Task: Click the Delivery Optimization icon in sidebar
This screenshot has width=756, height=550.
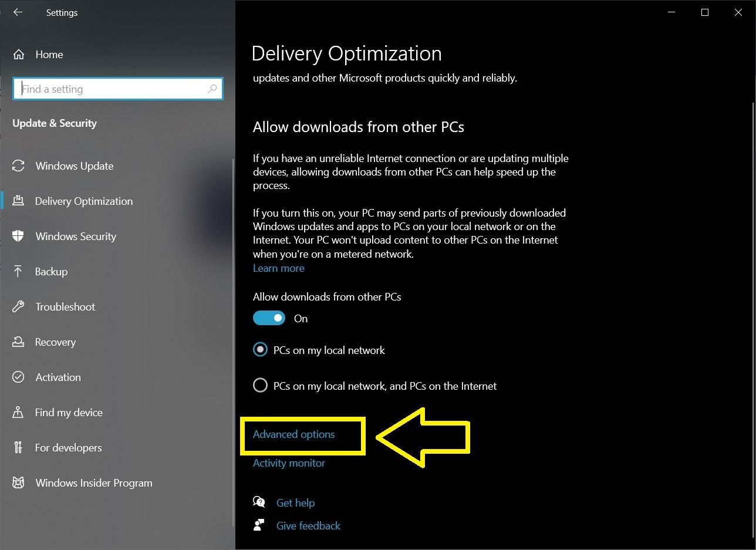Action: pos(18,201)
